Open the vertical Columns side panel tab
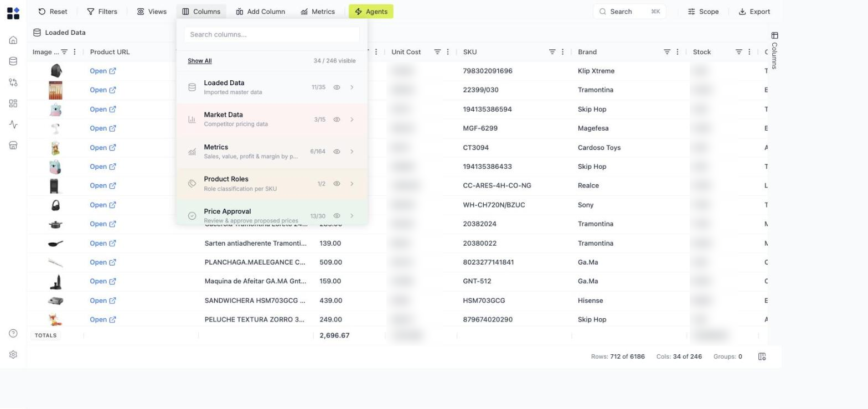This screenshot has width=868, height=409. [x=774, y=50]
